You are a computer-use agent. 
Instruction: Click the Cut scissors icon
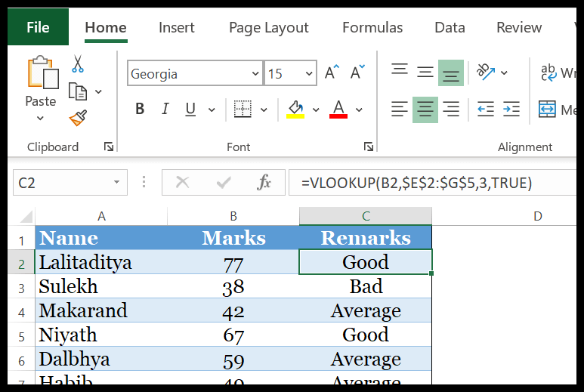coord(78,63)
